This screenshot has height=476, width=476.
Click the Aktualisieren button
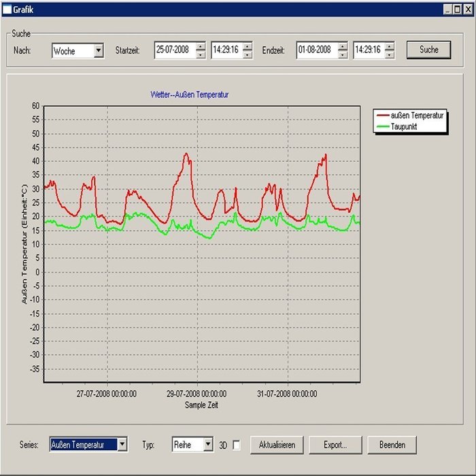277,445
